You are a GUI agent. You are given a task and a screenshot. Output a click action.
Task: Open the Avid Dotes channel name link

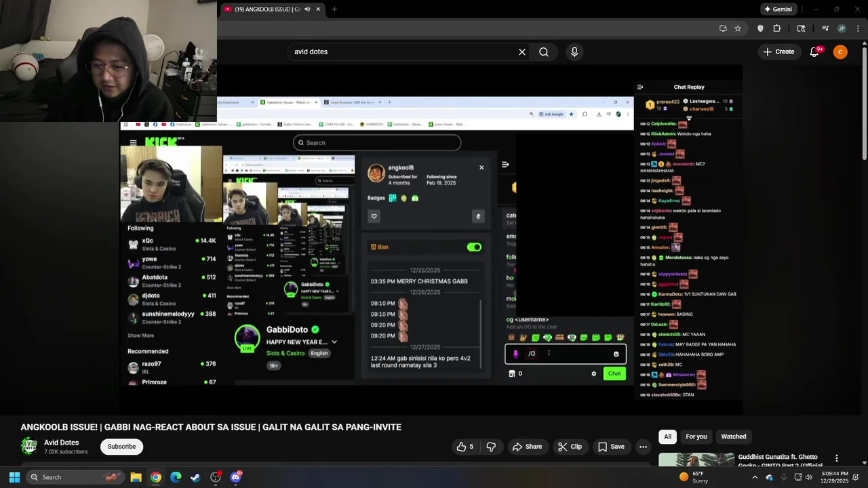(x=62, y=443)
